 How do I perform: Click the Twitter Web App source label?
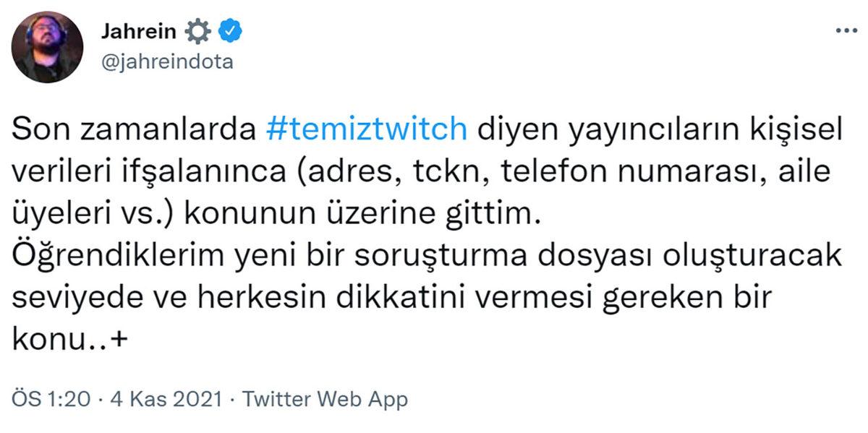tap(325, 397)
